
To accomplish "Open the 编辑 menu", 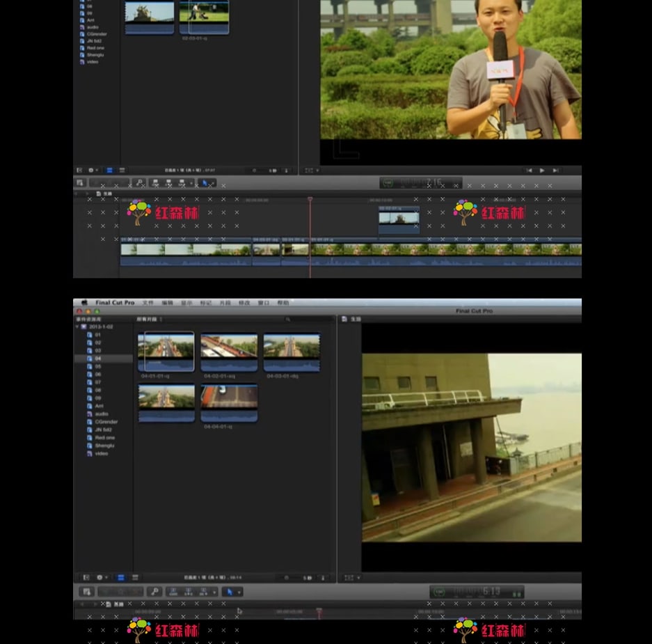I will coord(167,302).
